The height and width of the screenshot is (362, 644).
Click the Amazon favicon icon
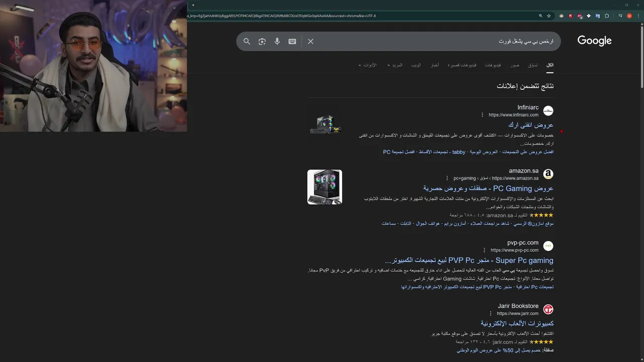[548, 174]
